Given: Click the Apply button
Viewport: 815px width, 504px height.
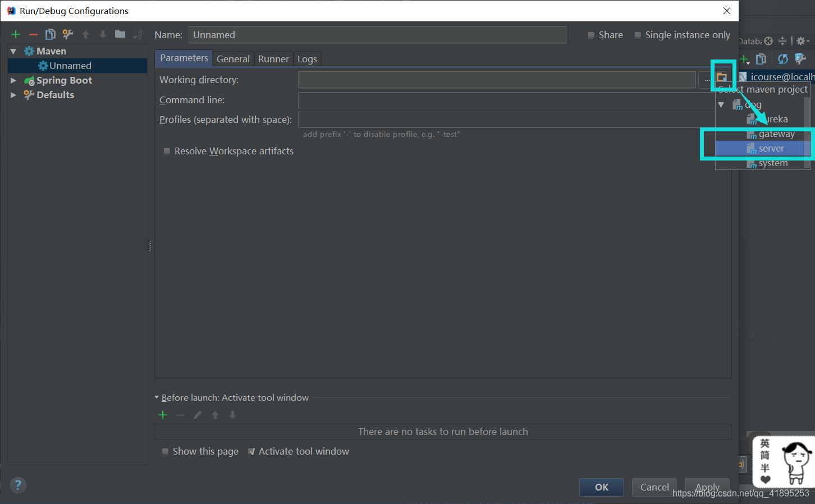Looking at the screenshot, I should tap(707, 487).
